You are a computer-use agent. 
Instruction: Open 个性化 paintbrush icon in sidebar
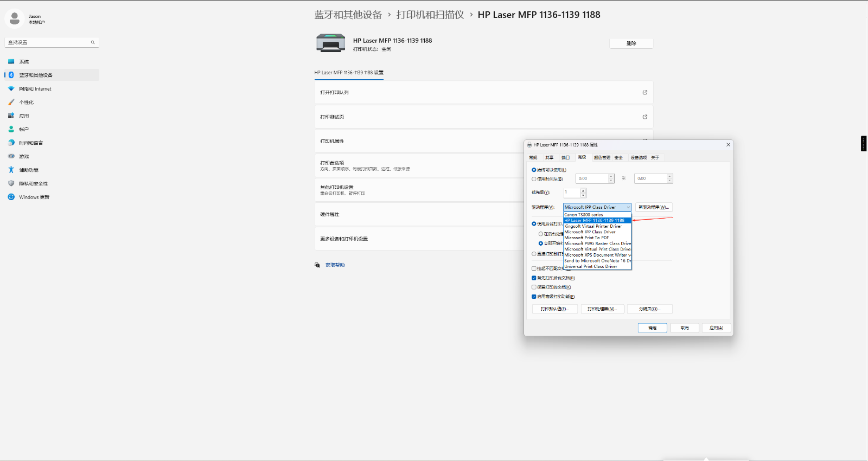click(x=11, y=103)
